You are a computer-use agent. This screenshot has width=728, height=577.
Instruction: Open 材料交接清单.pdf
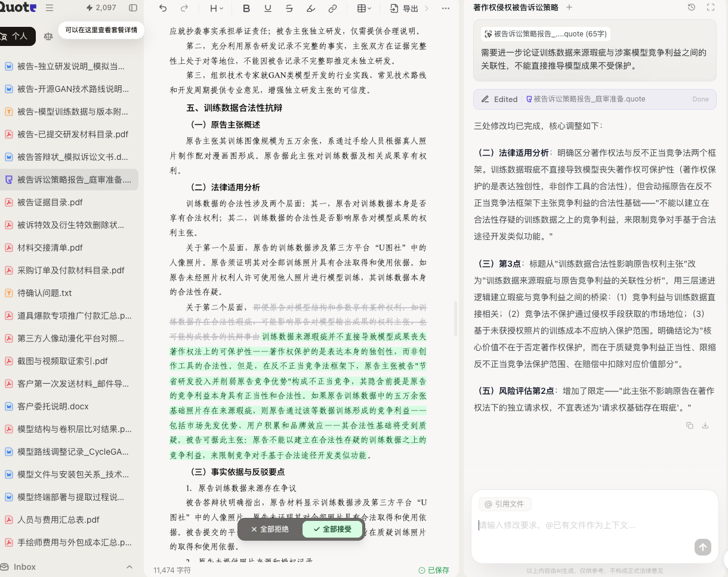(x=69, y=248)
